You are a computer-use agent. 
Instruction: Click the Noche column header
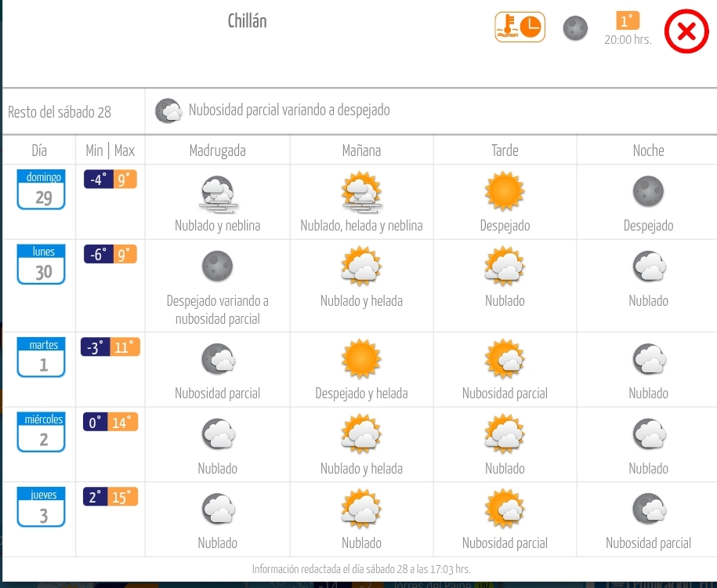click(x=648, y=151)
